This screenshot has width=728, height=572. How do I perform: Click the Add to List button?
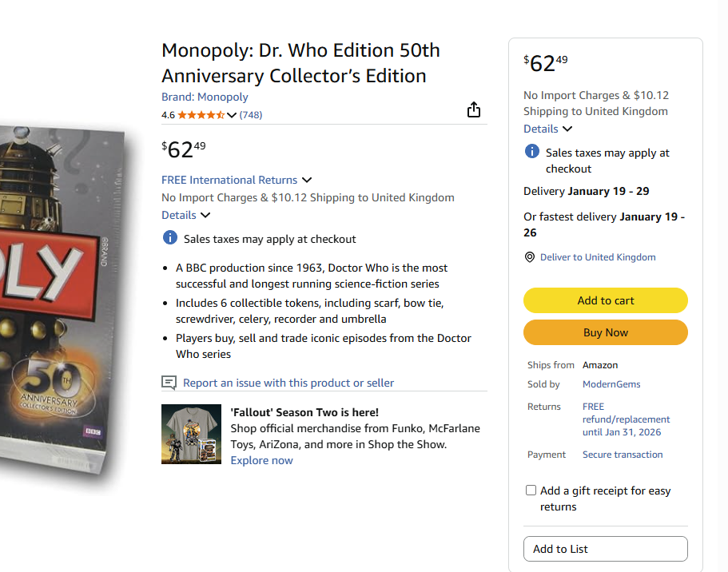point(605,549)
